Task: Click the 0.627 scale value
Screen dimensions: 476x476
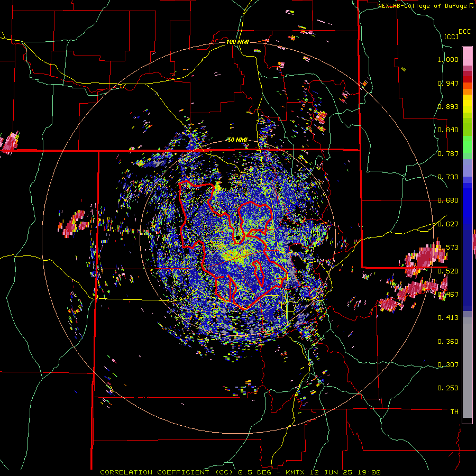Action: (x=448, y=224)
